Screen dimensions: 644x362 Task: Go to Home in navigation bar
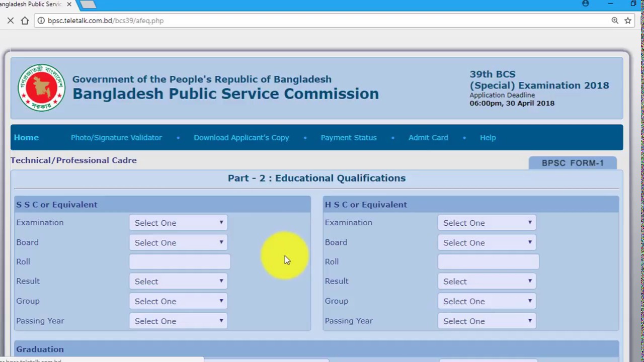click(x=26, y=137)
